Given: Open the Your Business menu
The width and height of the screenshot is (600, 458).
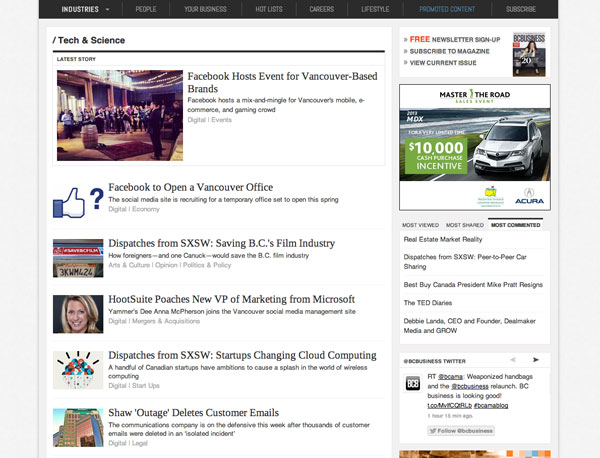Looking at the screenshot, I should (x=205, y=9).
